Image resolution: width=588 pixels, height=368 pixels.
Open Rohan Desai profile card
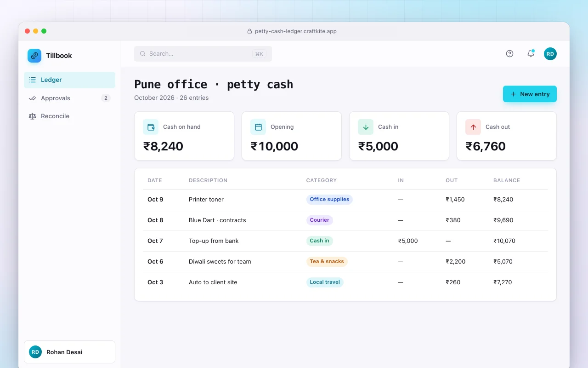[69, 352]
